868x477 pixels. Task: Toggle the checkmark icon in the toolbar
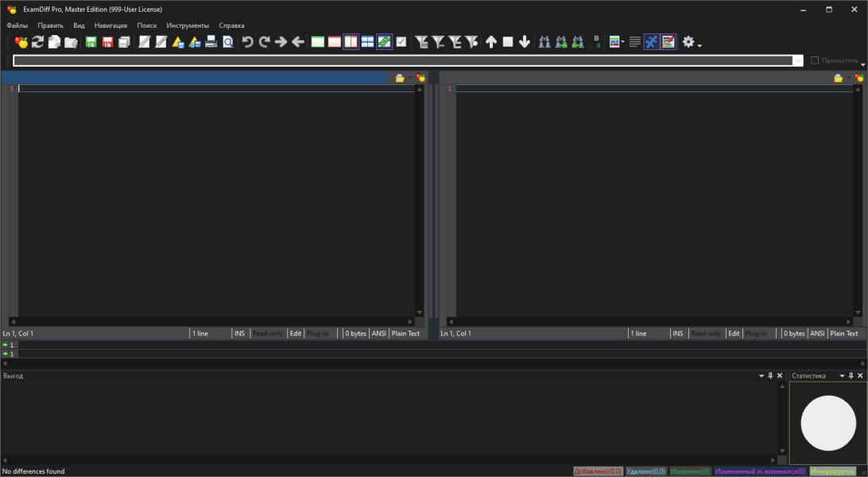[401, 42]
